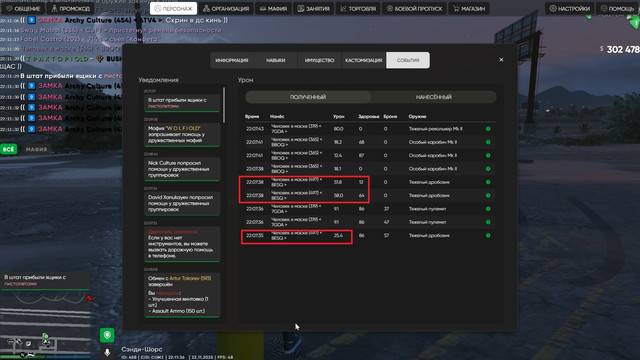Screen dimensions: 640x360
Task: Click green status dot for 22:07:43 revolver row
Action: (488, 129)
